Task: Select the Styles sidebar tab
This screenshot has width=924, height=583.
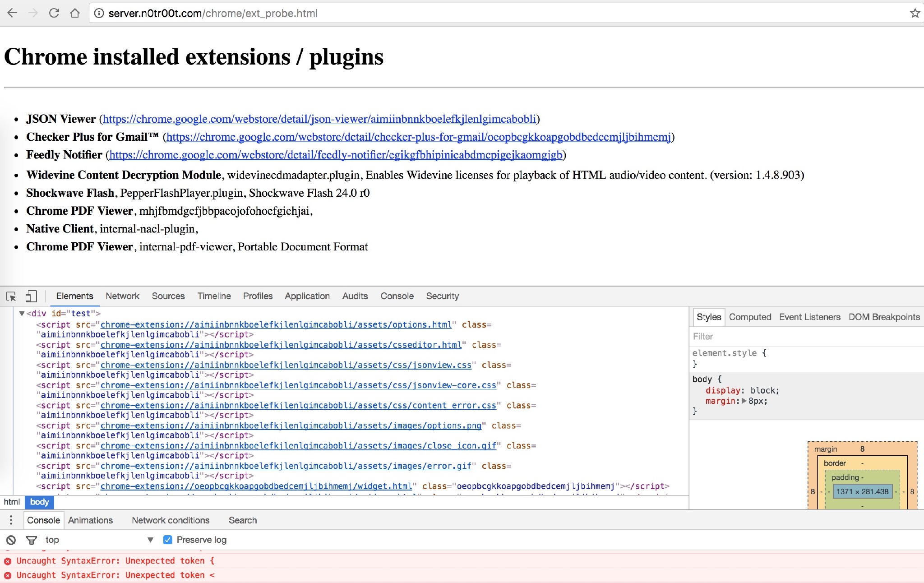Action: 709,317
